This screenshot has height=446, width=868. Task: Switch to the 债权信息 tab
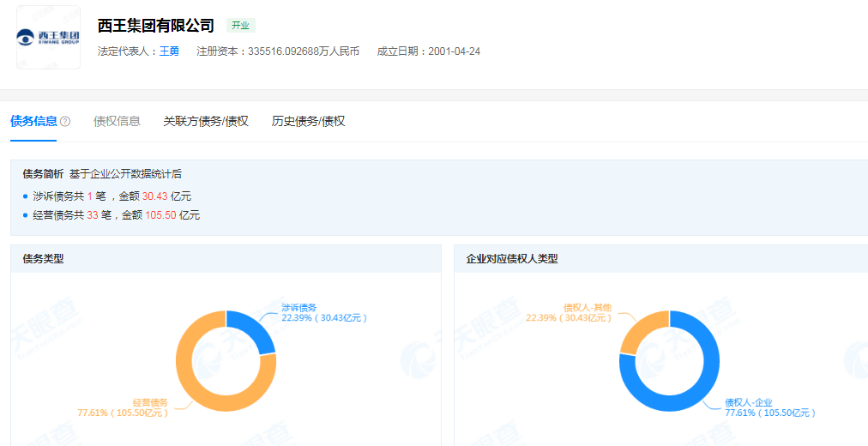click(117, 121)
